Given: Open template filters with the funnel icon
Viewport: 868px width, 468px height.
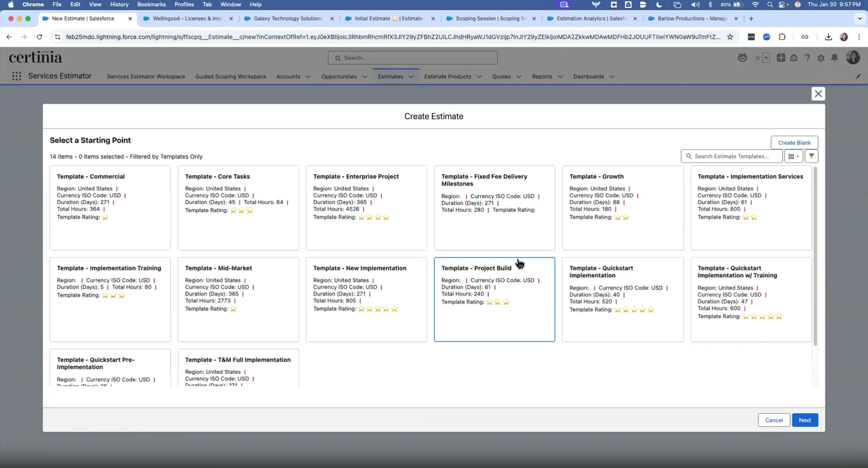Looking at the screenshot, I should 811,156.
